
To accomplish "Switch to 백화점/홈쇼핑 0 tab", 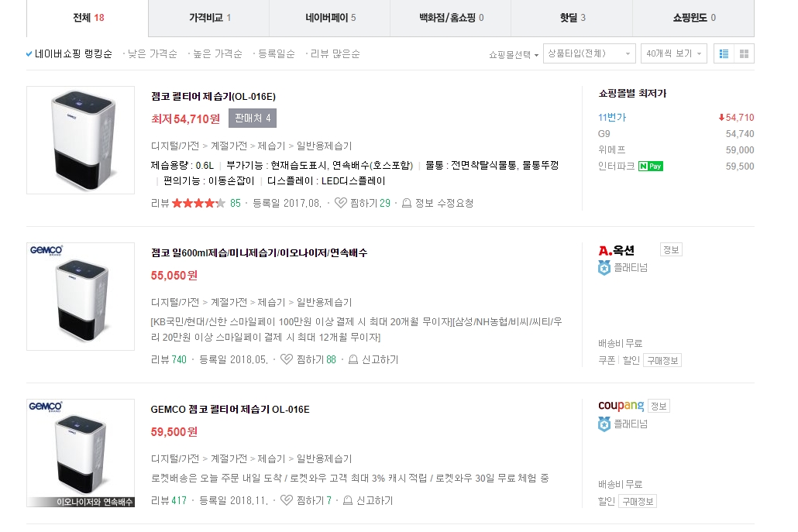I will pos(450,18).
